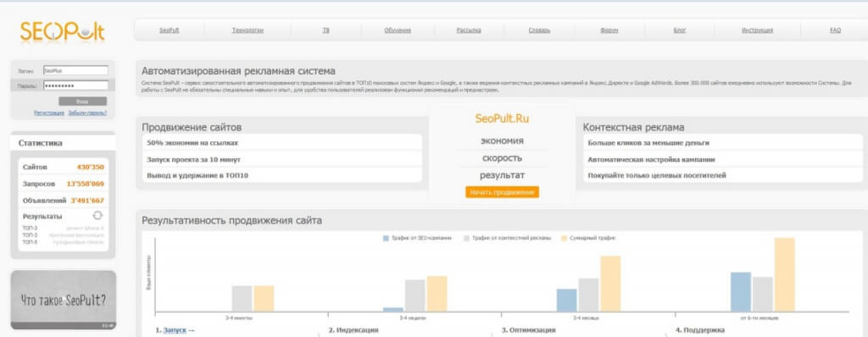The height and width of the screenshot is (337, 868).
Task: Focus the password input field
Action: tap(75, 86)
